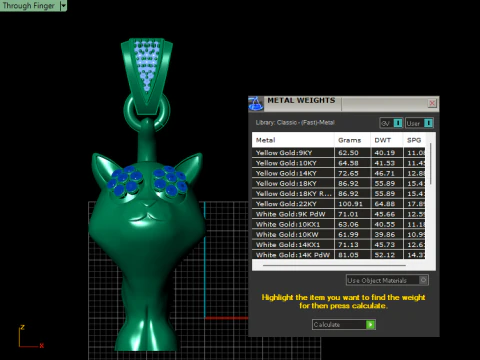Viewport: 480px width, 360px height.
Task: Click the green arrow on Calculate
Action: (370, 324)
